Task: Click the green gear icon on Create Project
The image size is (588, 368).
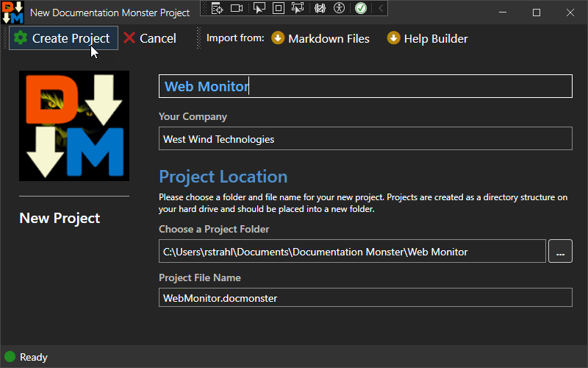Action: (x=21, y=38)
